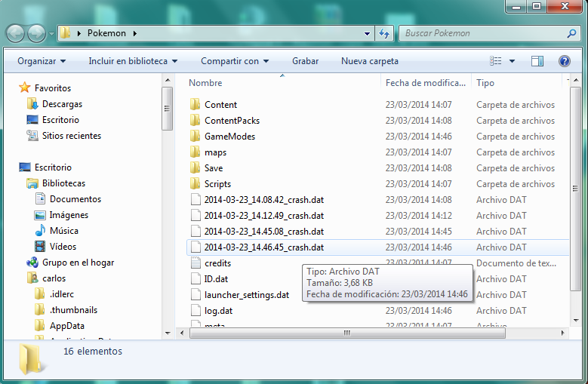
Task: Open the Compartir con menu
Action: click(x=235, y=61)
